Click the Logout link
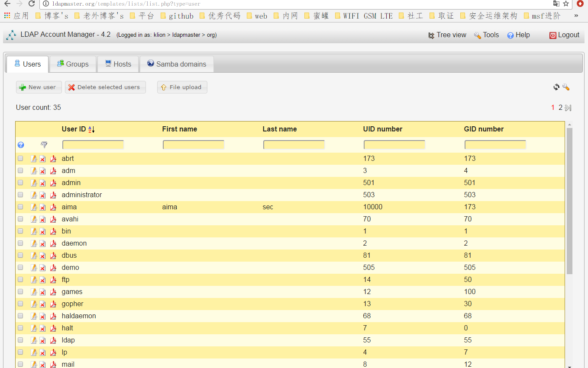 point(564,35)
